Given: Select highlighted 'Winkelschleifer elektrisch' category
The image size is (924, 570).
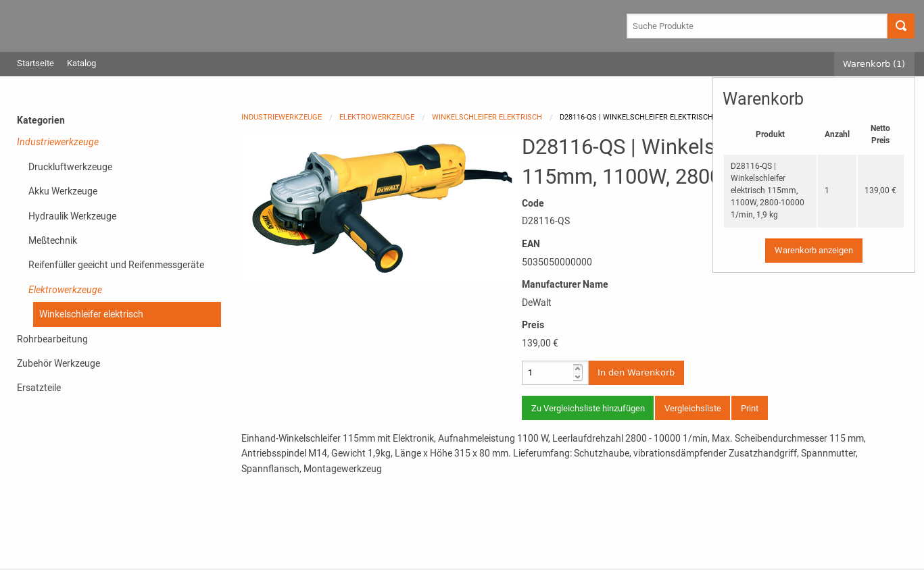Looking at the screenshot, I should click(x=91, y=314).
